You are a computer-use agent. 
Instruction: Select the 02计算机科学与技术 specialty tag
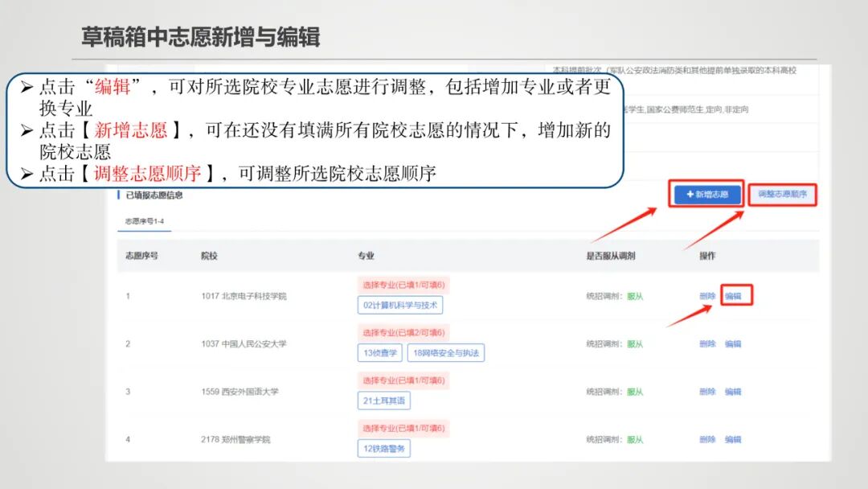click(402, 305)
